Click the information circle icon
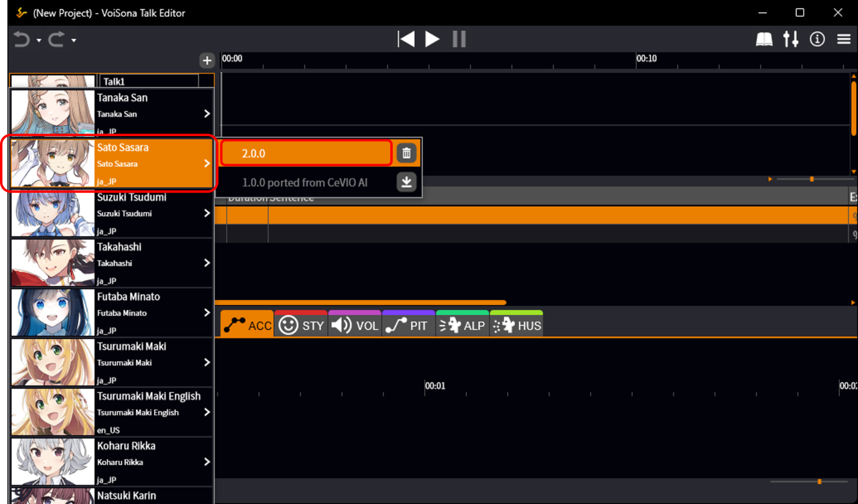Viewport: 858px width, 504px height. click(817, 39)
